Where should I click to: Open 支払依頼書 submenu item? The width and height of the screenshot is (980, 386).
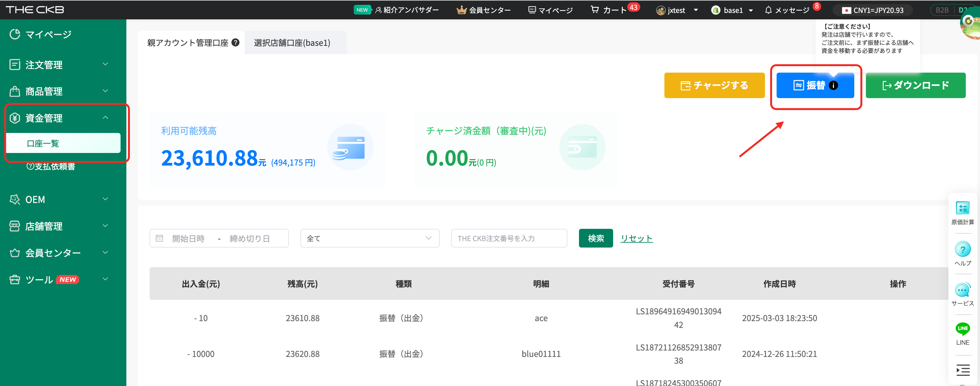[x=51, y=166]
